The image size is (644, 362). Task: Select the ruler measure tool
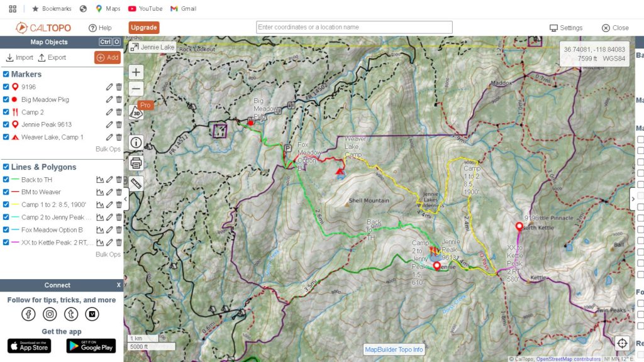[136, 183]
